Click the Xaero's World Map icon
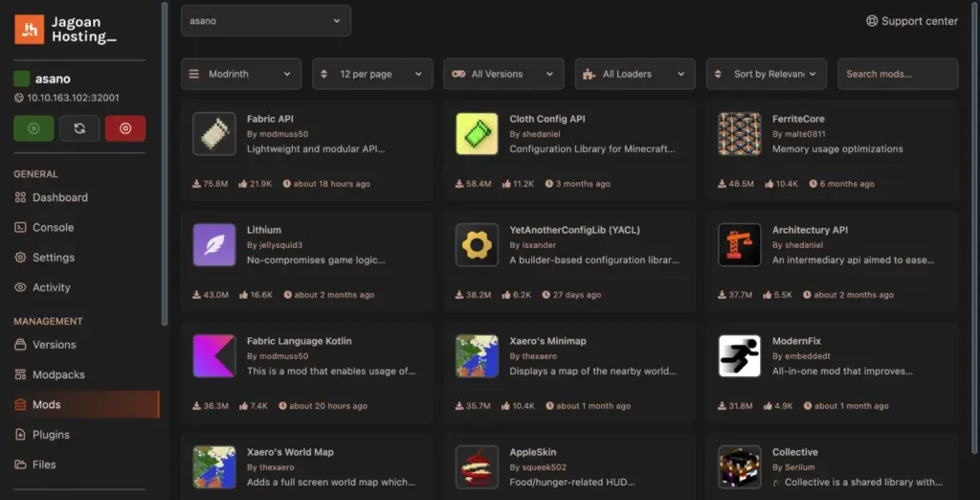 [214, 466]
